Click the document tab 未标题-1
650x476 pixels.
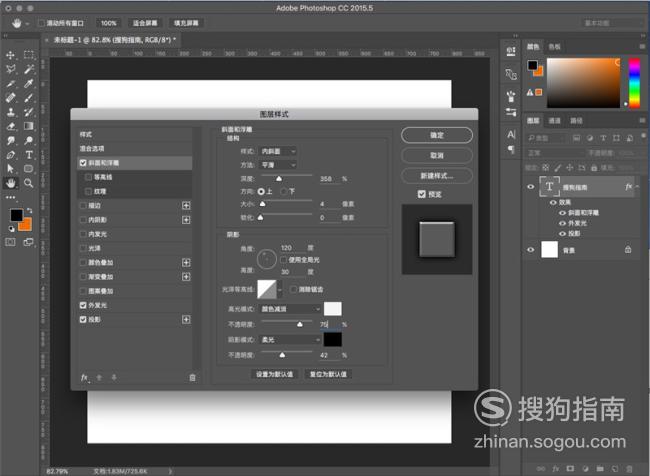pos(115,40)
